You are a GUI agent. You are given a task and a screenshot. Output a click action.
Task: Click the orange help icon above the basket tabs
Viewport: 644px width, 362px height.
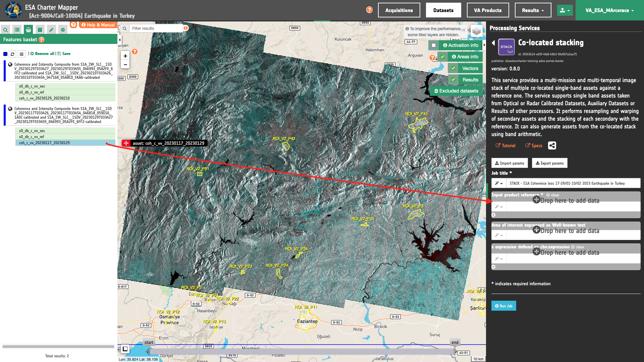[73, 24]
